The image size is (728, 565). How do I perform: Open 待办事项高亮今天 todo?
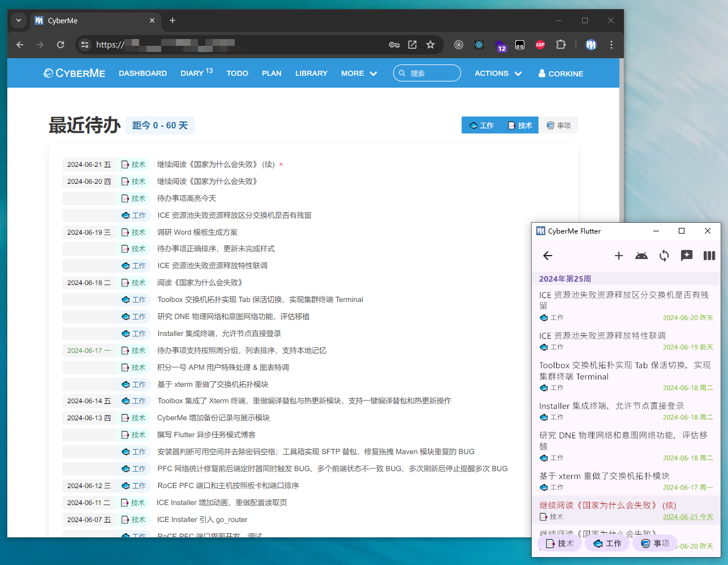tap(186, 199)
